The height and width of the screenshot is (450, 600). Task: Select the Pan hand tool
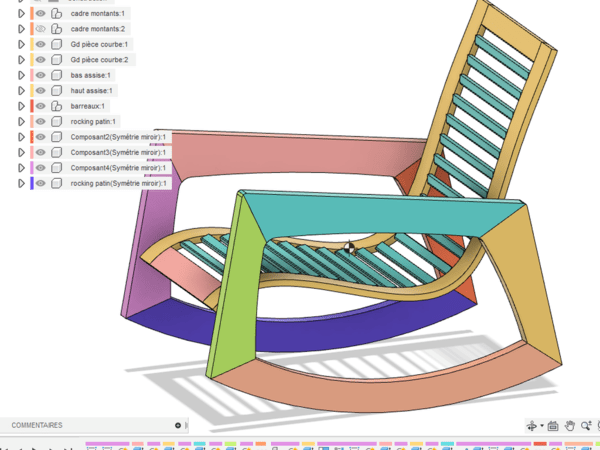(569, 426)
